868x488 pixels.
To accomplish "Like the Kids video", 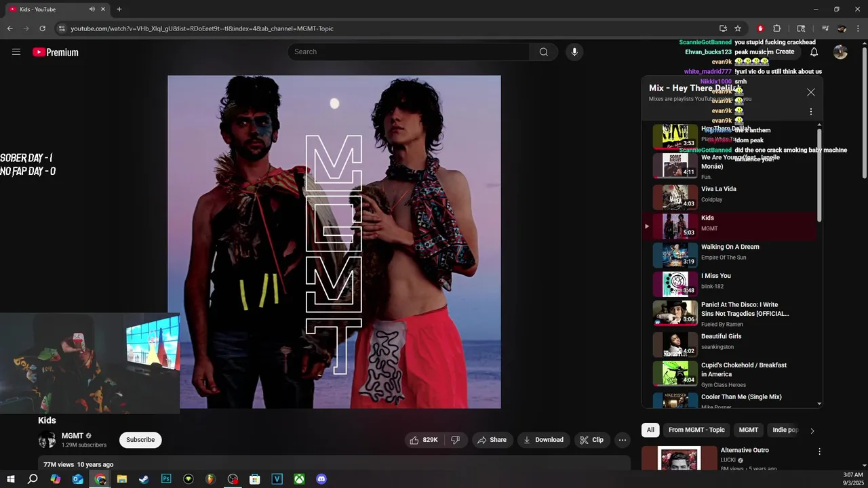I will [x=424, y=440].
